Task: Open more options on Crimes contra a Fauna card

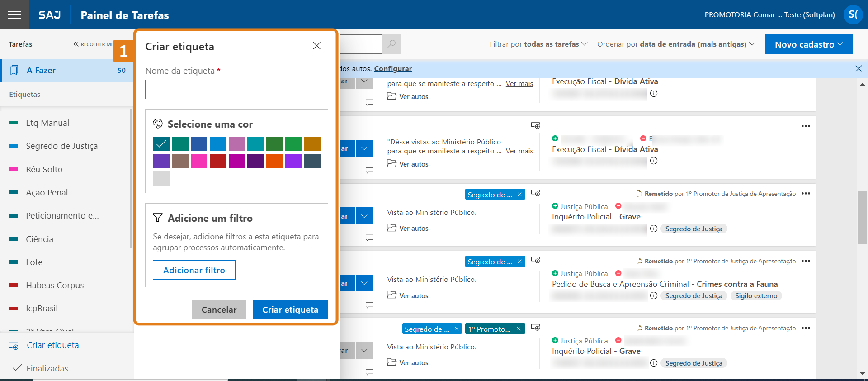Action: pos(805,261)
